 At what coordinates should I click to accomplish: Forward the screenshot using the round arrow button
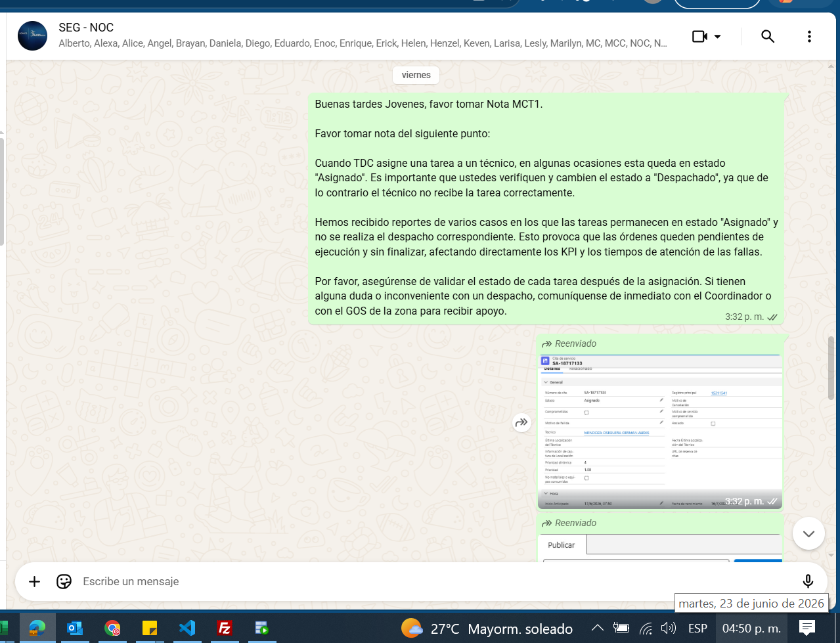point(521,422)
